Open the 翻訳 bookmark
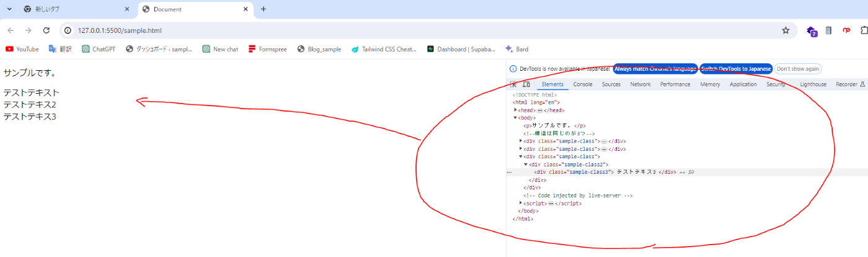The image size is (868, 257). tap(60, 49)
